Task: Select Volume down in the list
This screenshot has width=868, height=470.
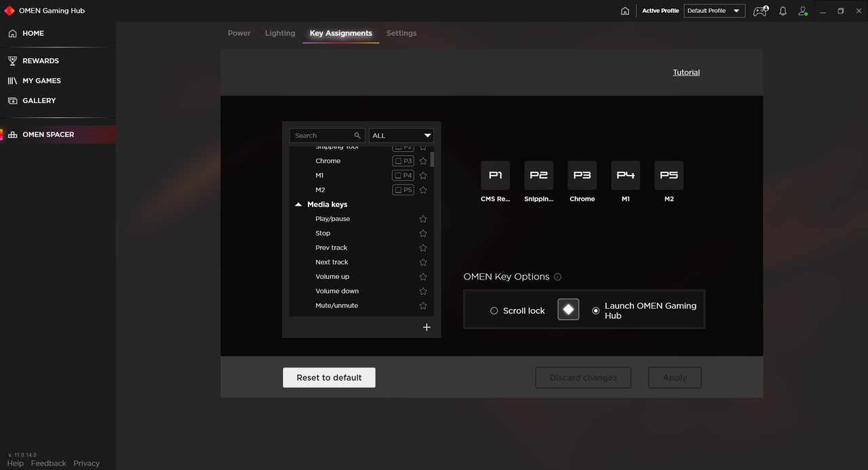Action: (337, 291)
